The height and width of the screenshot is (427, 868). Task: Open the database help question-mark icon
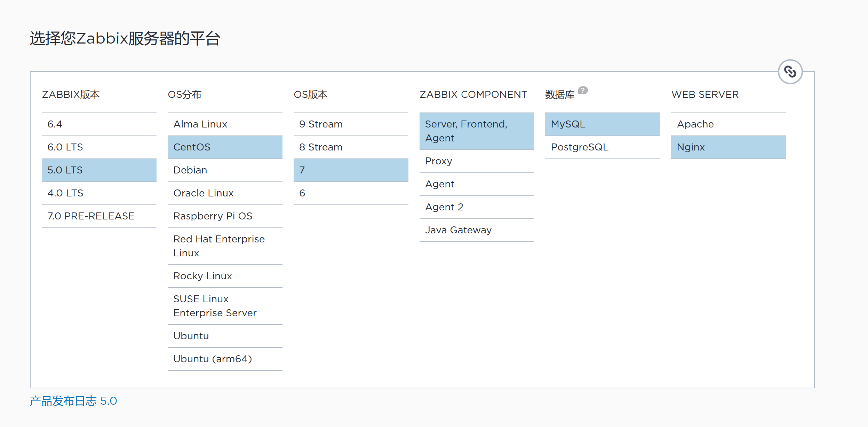point(583,90)
